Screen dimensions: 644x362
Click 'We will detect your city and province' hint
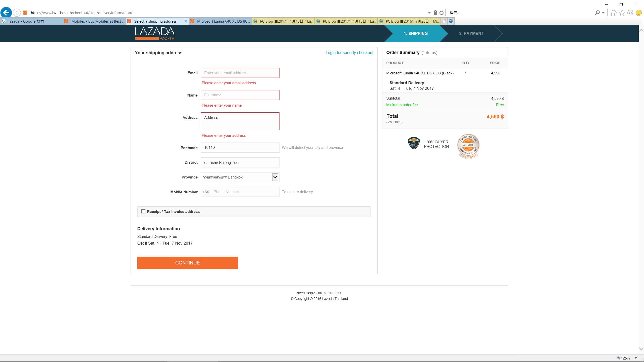click(x=312, y=148)
